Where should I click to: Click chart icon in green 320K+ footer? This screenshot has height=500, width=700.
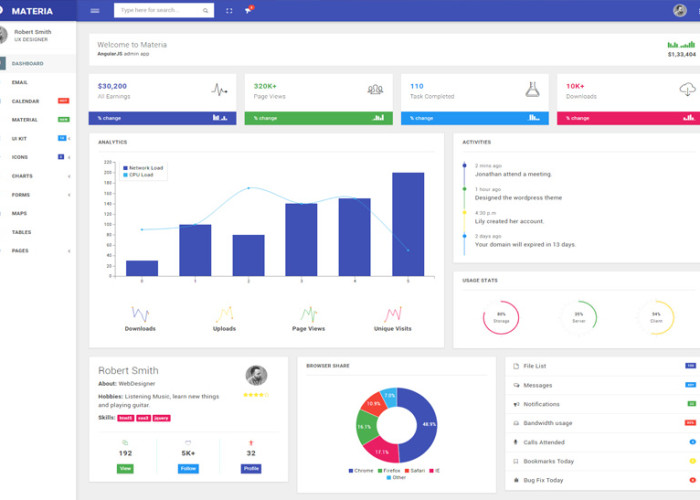378,118
